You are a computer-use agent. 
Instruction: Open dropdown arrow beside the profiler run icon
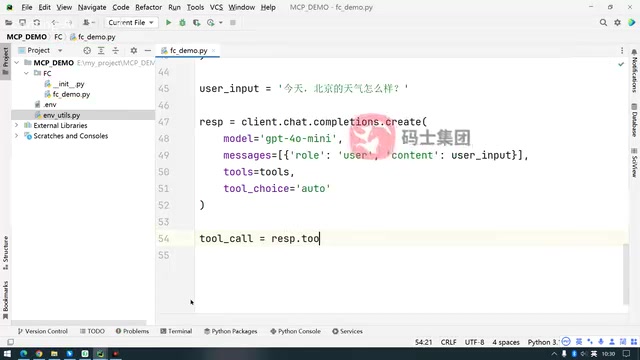coord(221,22)
